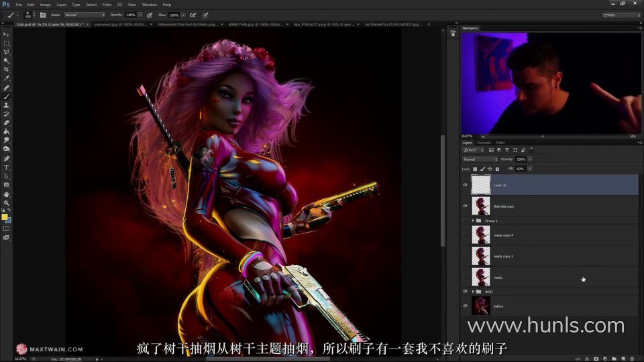The height and width of the screenshot is (362, 644).
Task: Filter layers by pixel type
Action: coord(491,150)
